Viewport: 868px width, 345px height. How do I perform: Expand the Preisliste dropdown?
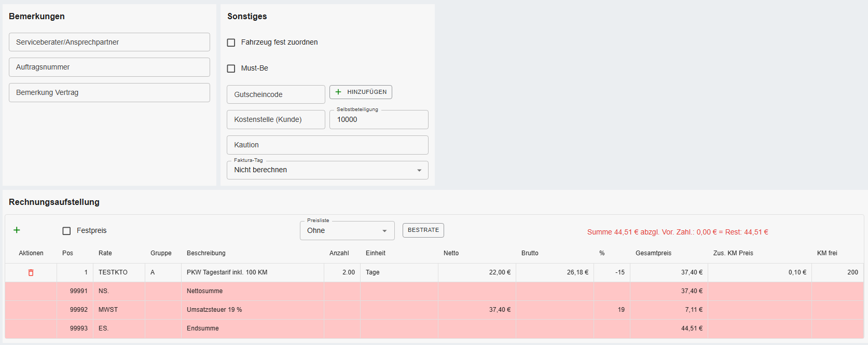[347, 231]
